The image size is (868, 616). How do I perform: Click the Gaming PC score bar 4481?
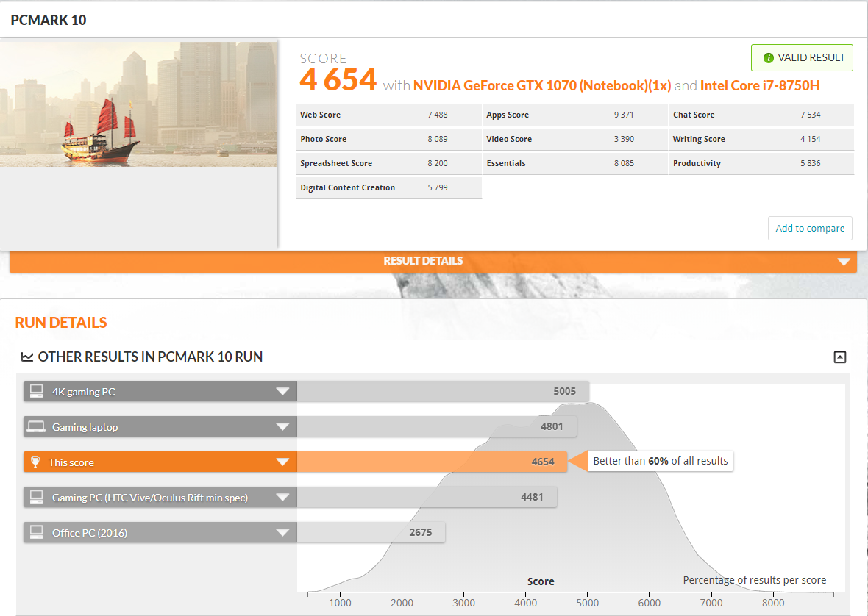tap(427, 497)
